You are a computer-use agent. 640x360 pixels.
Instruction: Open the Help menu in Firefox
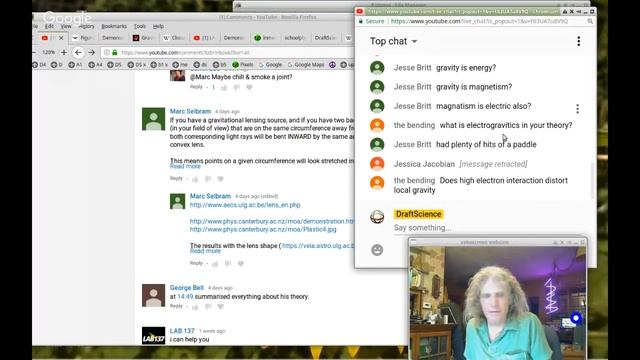pos(158,26)
